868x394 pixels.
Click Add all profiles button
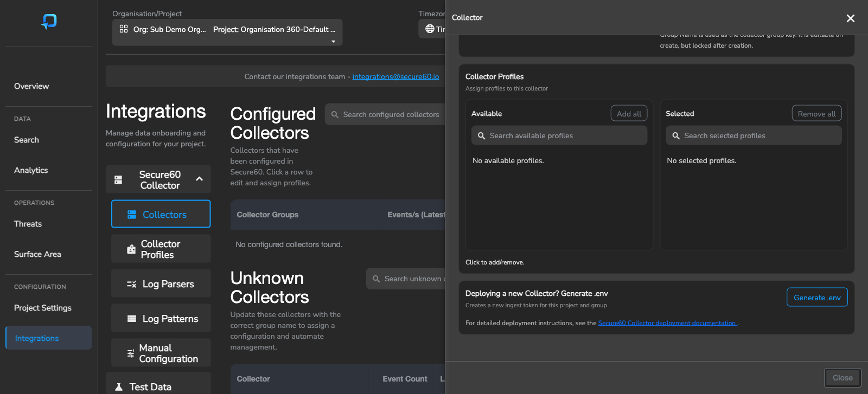pyautogui.click(x=629, y=113)
